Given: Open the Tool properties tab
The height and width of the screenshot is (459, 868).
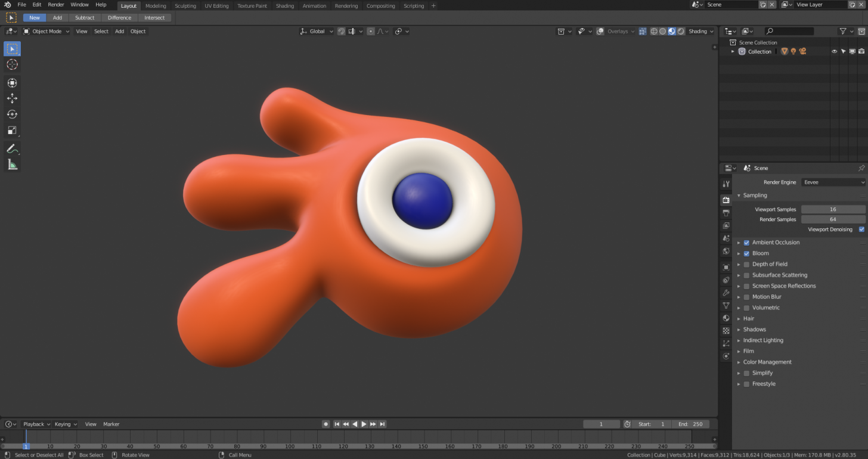Looking at the screenshot, I should pos(726,184).
